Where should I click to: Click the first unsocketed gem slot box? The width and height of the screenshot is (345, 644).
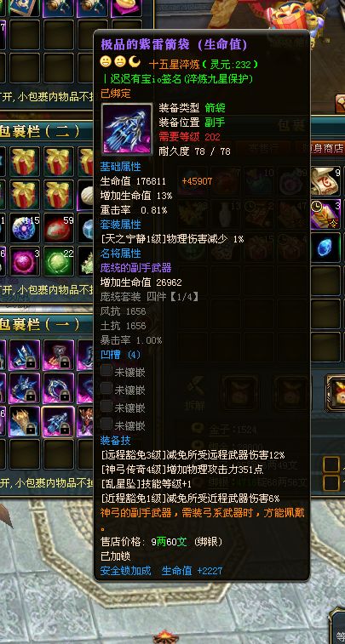point(106,370)
